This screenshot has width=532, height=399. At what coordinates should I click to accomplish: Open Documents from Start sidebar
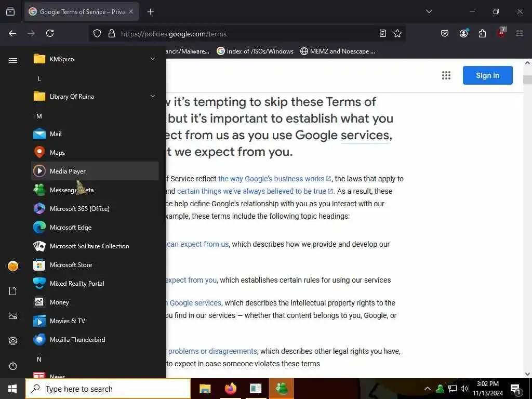tap(13, 291)
